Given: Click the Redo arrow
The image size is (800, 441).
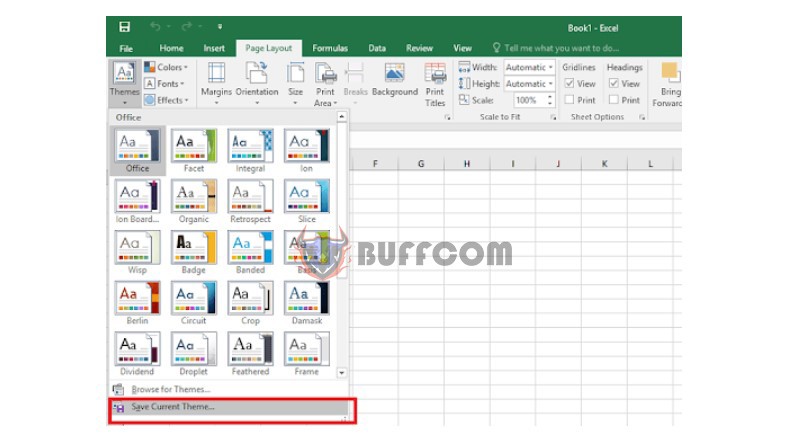Looking at the screenshot, I should pos(187,27).
